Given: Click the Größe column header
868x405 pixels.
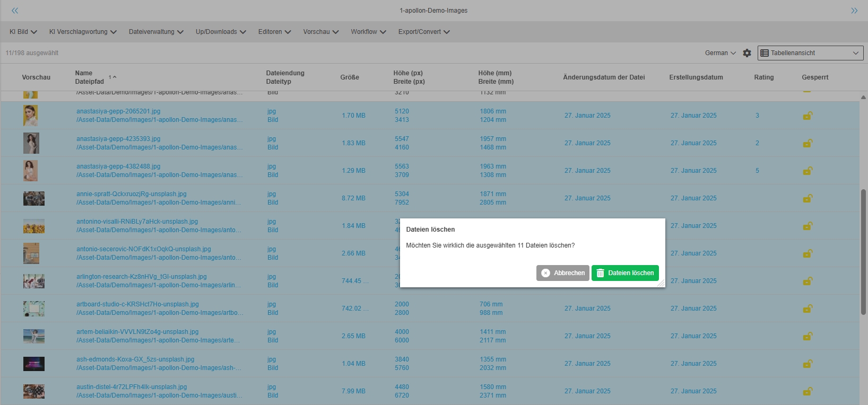Looking at the screenshot, I should coord(350,77).
